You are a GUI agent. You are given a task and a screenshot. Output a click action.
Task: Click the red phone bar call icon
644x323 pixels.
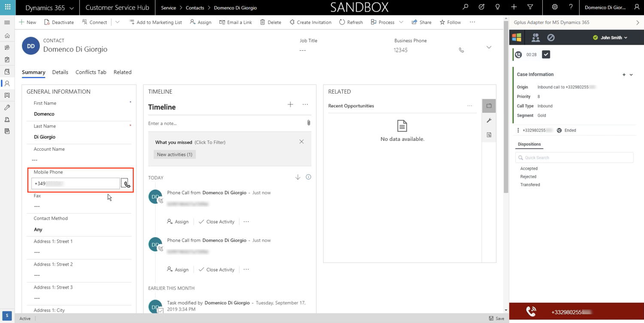[x=531, y=312]
